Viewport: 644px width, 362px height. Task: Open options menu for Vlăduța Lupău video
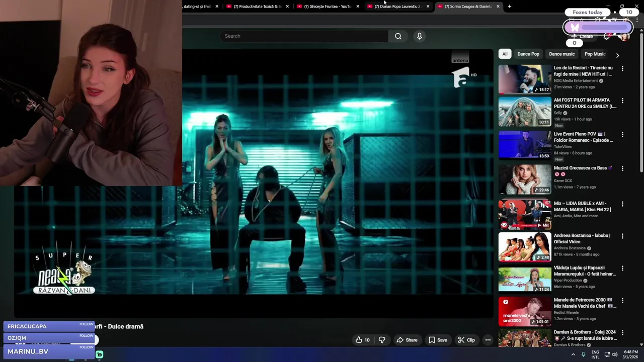tap(622, 268)
